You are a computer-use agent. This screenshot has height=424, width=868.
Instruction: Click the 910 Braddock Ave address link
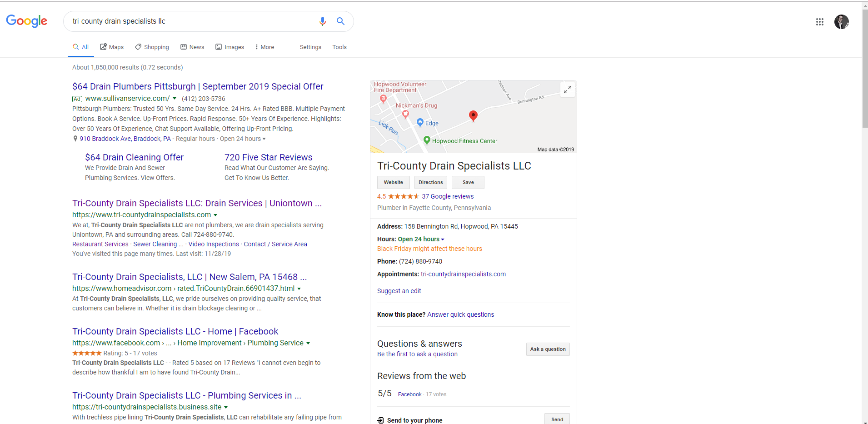[125, 139]
